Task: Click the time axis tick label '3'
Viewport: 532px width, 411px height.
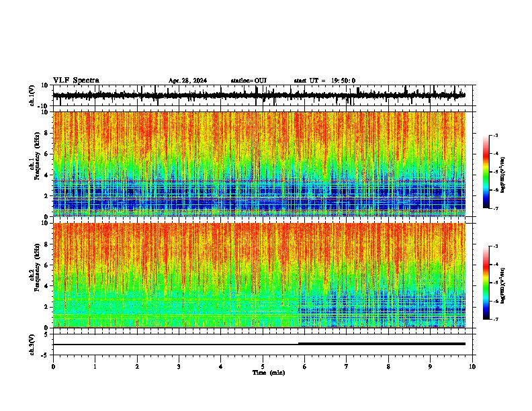Action: click(179, 367)
